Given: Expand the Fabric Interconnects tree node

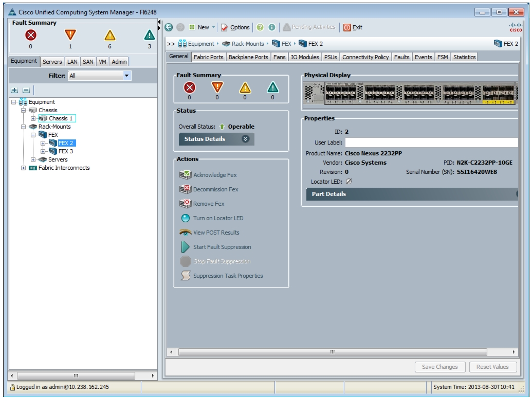Looking at the screenshot, I should [x=24, y=168].
